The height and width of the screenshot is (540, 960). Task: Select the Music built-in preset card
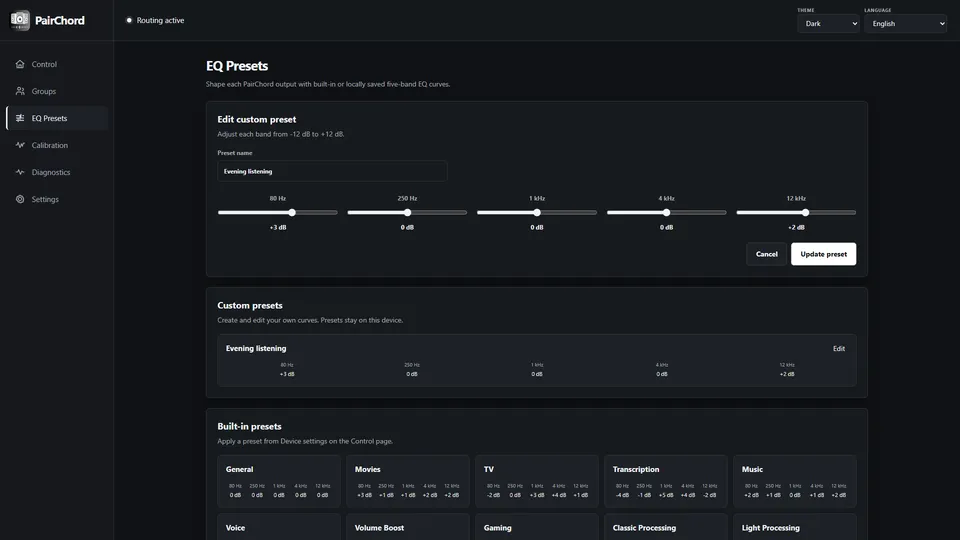[x=795, y=481]
